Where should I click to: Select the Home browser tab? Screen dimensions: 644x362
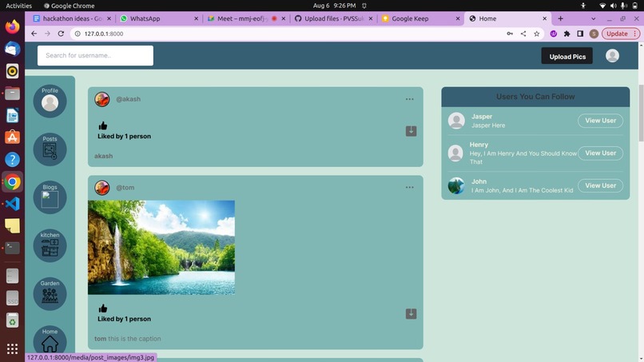(x=507, y=18)
